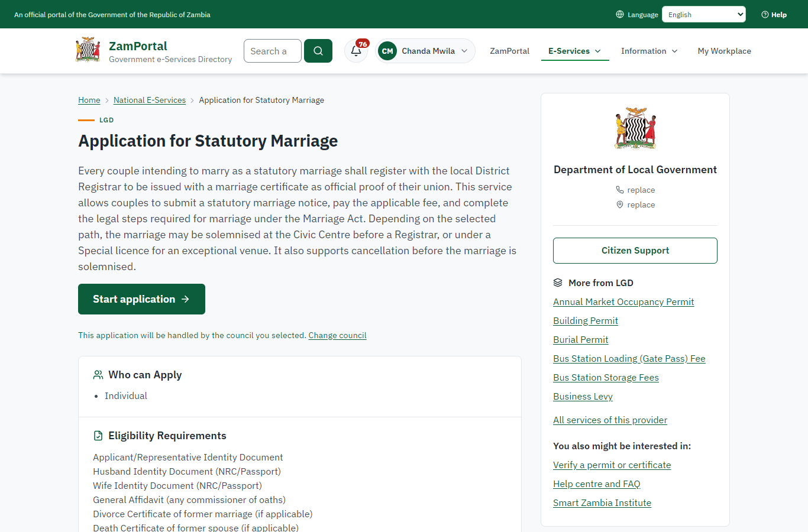Open the Annual Market Occupancy Permit link
The height and width of the screenshot is (532, 808).
pyautogui.click(x=623, y=301)
